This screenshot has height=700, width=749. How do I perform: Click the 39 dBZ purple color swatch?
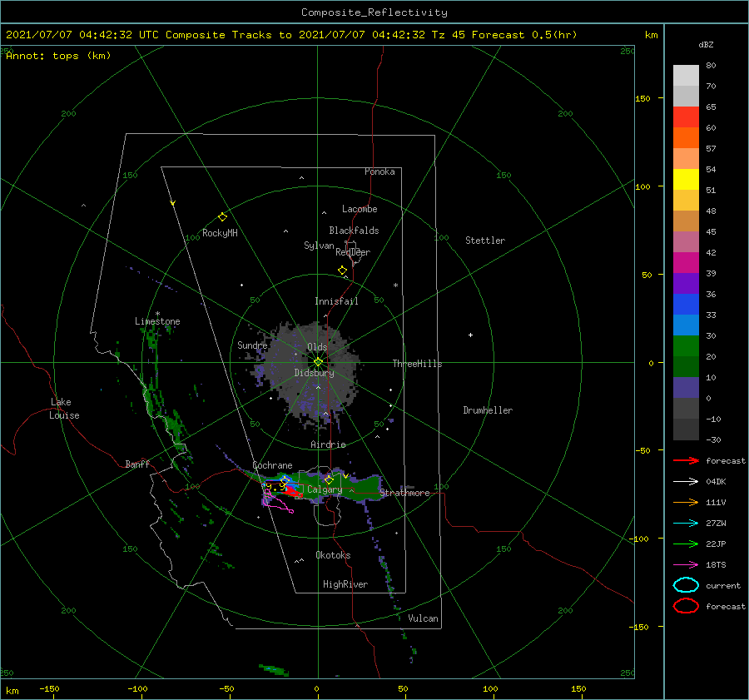pos(686,283)
